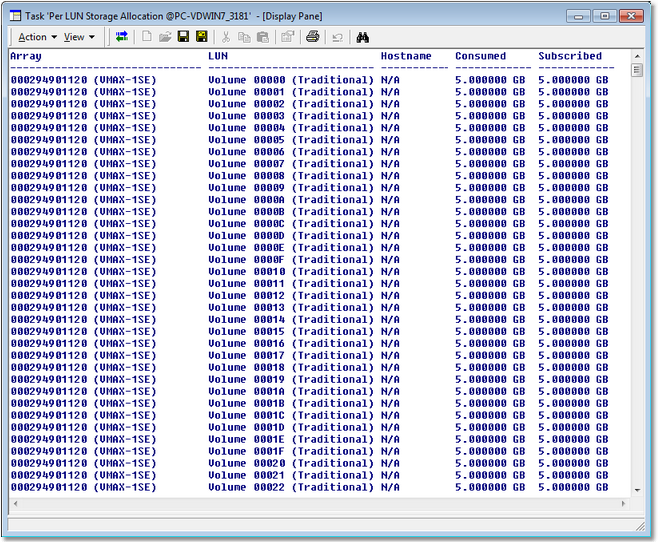Select the Volume 00020 (Traditional) entry
The image size is (658, 544).
(290, 463)
